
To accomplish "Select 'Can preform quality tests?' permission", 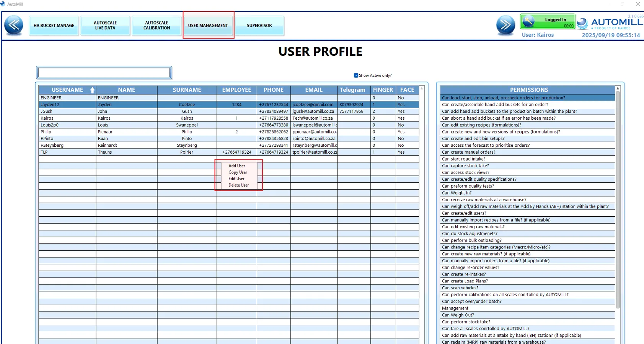I will [x=528, y=186].
